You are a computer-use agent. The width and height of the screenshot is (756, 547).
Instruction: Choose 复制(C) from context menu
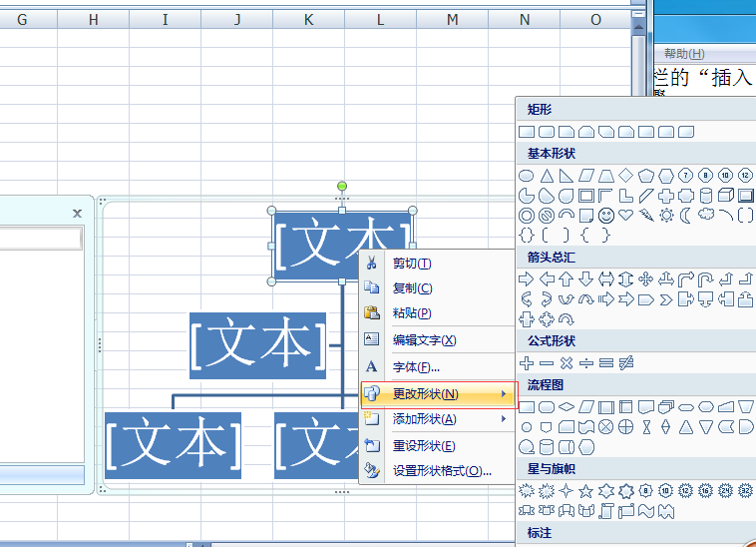(x=413, y=288)
